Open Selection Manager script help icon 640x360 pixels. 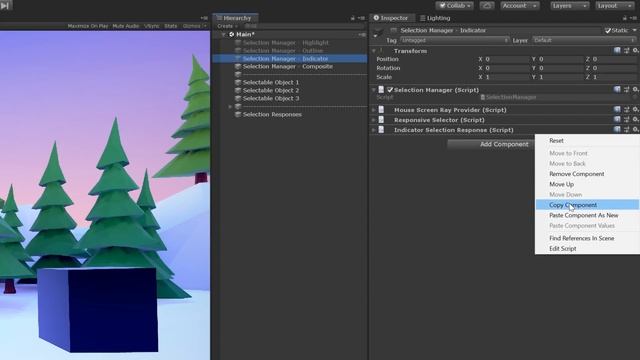tap(617, 89)
